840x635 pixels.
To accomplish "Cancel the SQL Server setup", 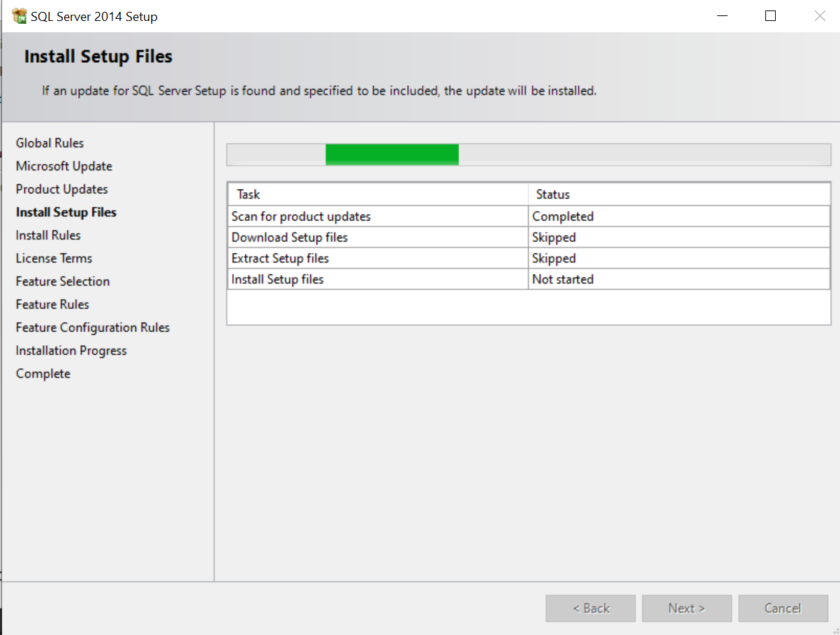I will [783, 608].
